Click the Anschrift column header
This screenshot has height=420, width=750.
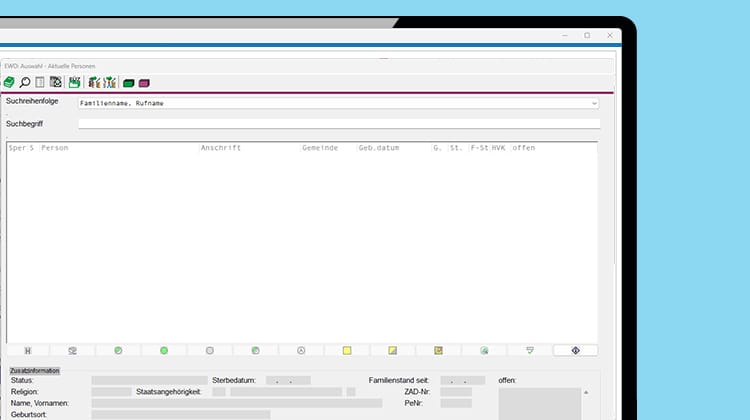(x=221, y=148)
